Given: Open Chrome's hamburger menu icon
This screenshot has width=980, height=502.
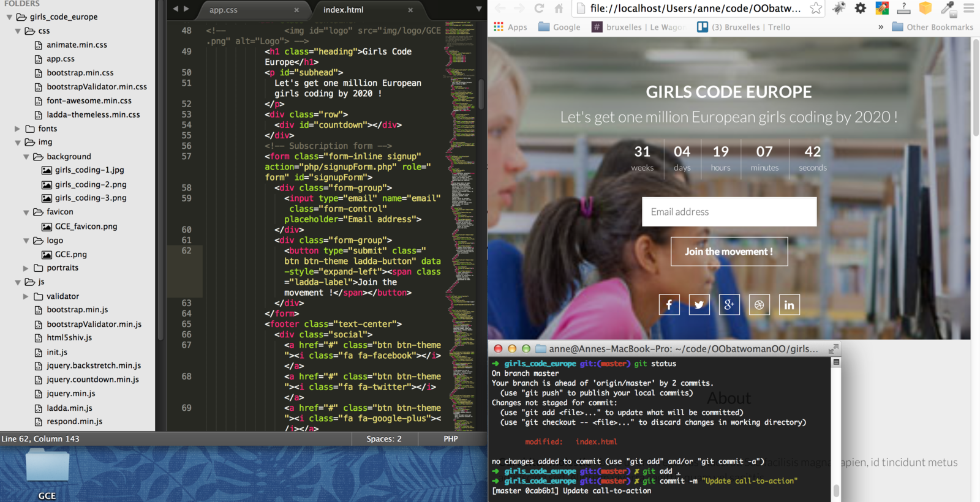Looking at the screenshot, I should (x=968, y=8).
